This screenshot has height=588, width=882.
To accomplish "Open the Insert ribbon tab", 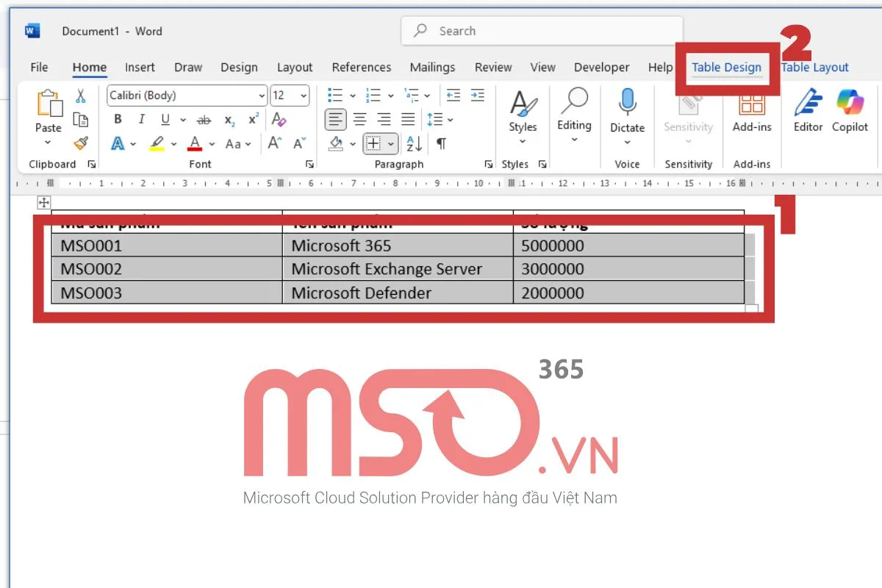I will pyautogui.click(x=140, y=68).
